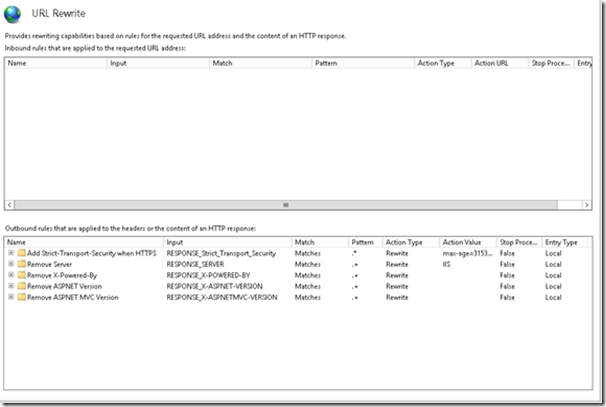Click folder icon of Remove ASPNET Version rule

click(x=21, y=287)
